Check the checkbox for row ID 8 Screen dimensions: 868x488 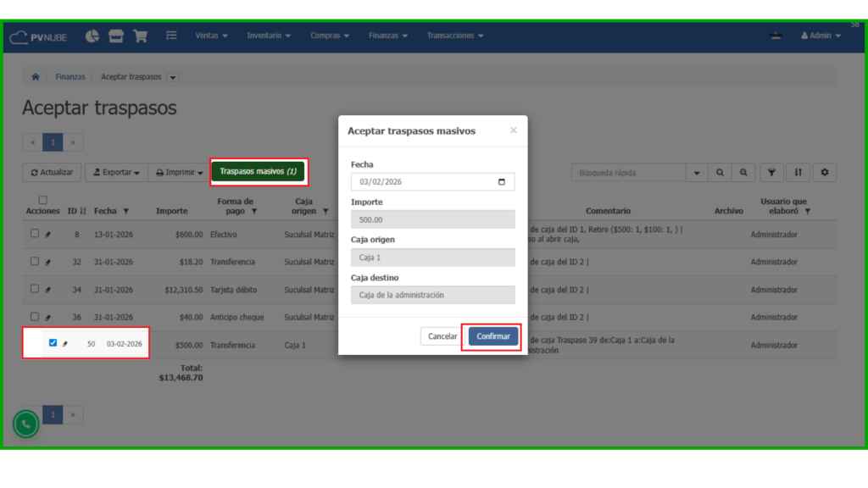(35, 234)
